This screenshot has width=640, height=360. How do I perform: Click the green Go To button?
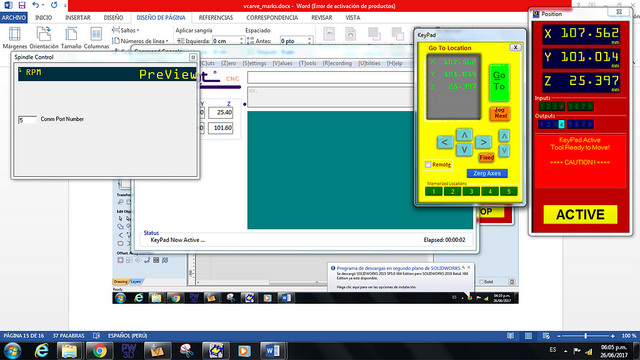pos(499,82)
